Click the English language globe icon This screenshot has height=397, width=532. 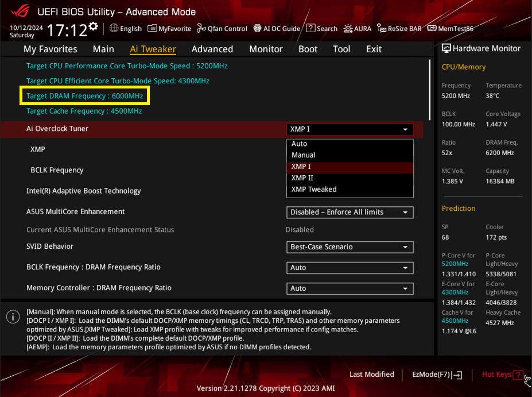(114, 28)
